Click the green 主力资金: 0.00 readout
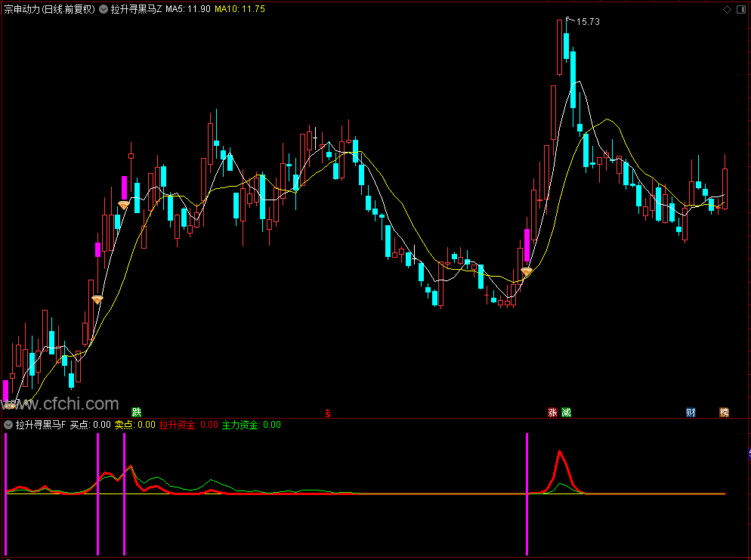This screenshot has height=560, width=751. [x=252, y=425]
